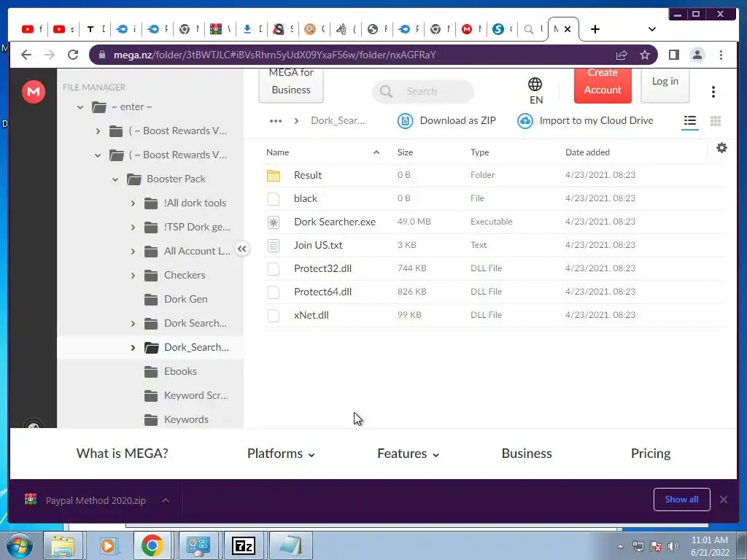747x560 pixels.
Task: Expand the !All dork tools folder
Action: tap(133, 203)
